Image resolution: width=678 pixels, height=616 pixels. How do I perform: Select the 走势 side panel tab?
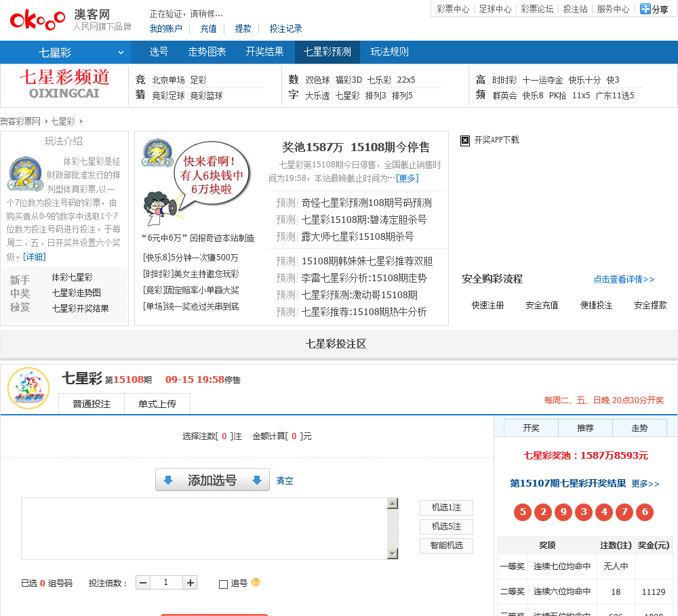click(639, 428)
